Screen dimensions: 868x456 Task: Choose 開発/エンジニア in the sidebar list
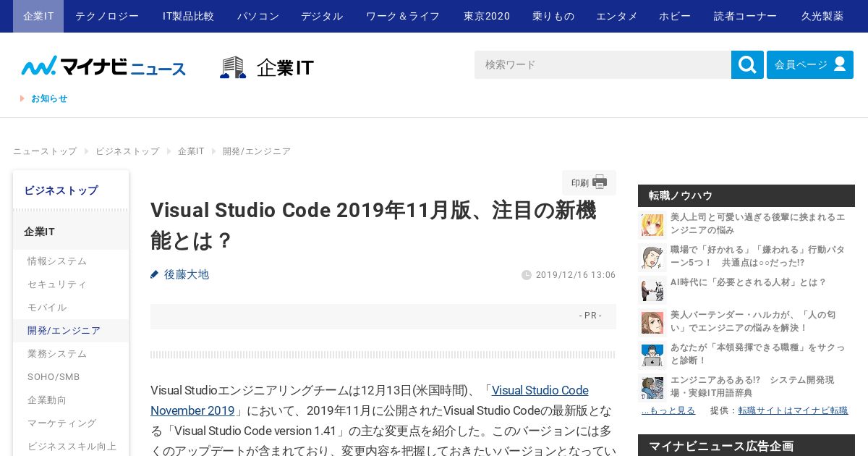click(x=64, y=331)
